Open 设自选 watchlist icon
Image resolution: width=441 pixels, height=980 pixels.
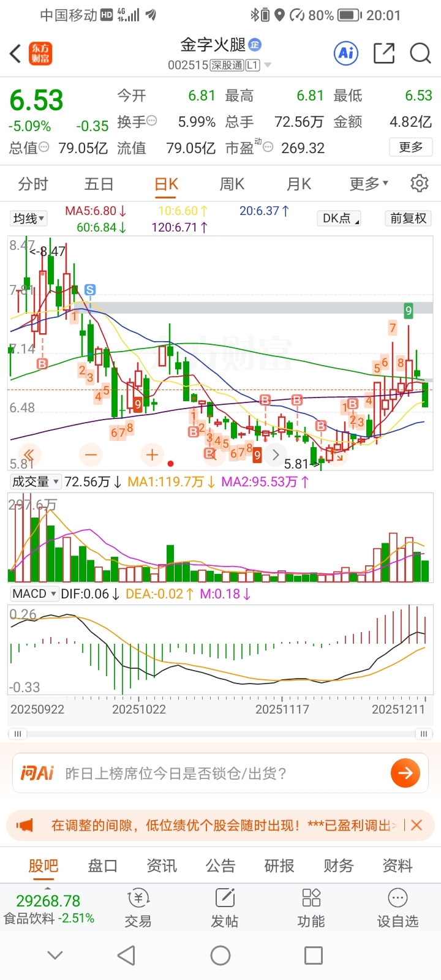[x=398, y=908]
